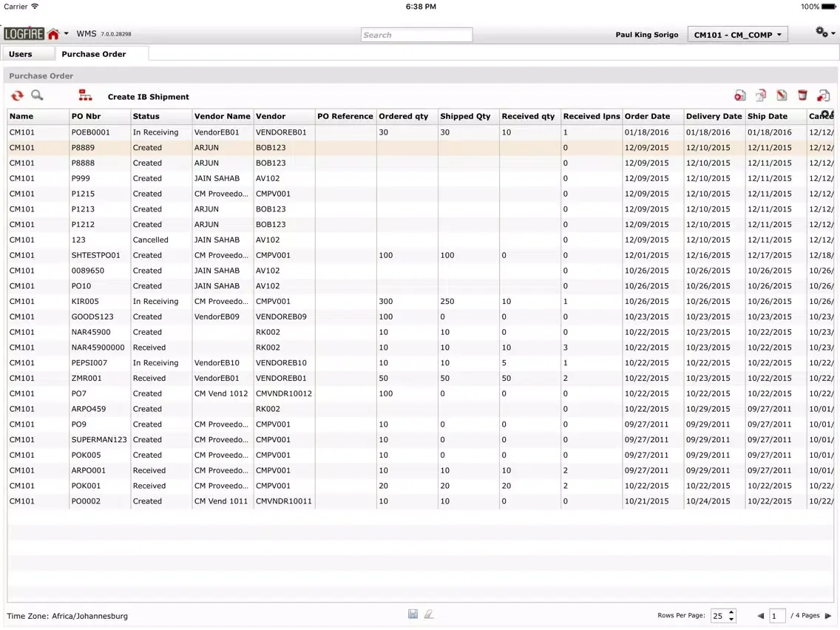Open the CM101 - CM_COMP facility dropdown
The width and height of the screenshot is (840, 630).
pos(737,35)
